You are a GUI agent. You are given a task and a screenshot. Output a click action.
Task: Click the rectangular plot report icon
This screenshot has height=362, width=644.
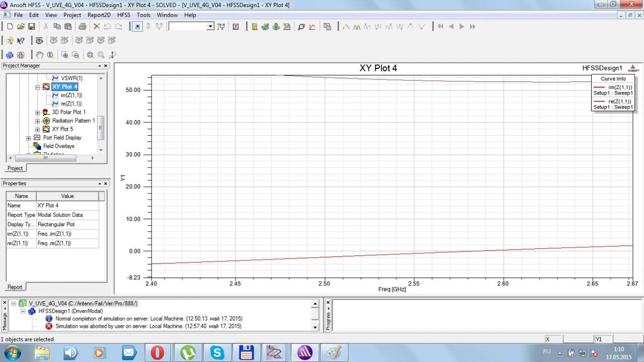point(312,27)
